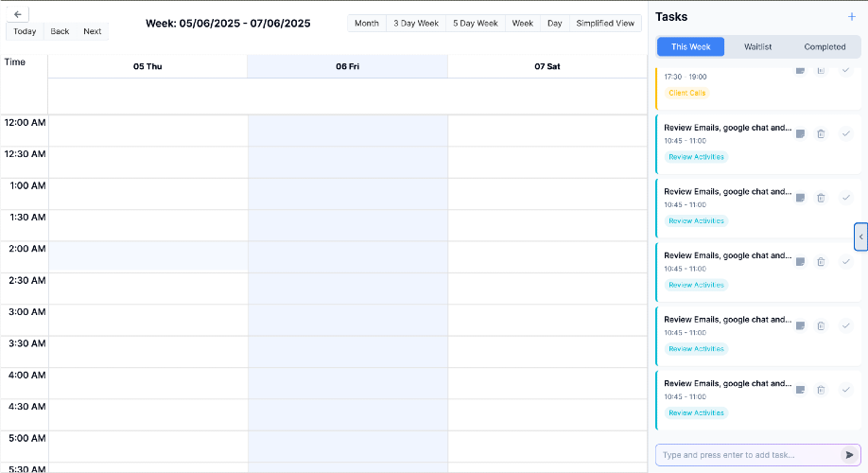Click the 06 Fri column header
The height and width of the screenshot is (473, 868).
[348, 66]
